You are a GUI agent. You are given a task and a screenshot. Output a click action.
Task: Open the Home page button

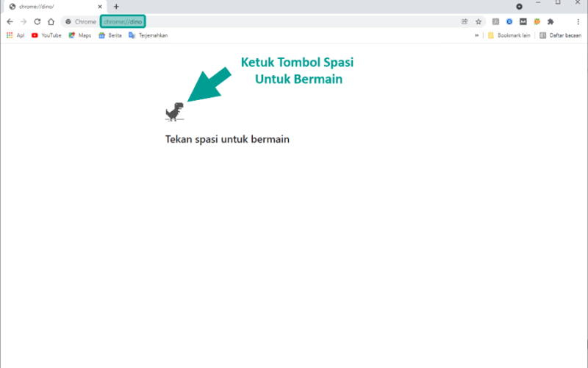click(x=51, y=22)
